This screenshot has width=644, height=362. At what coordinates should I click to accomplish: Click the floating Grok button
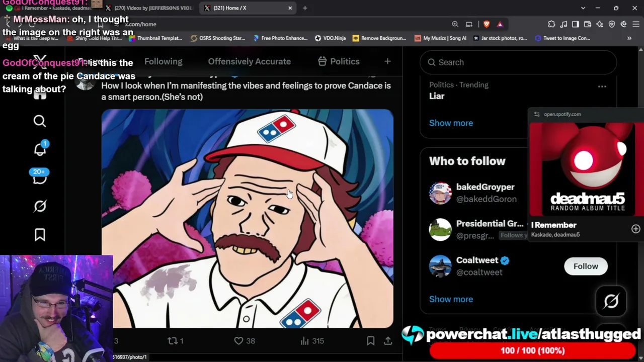click(611, 301)
